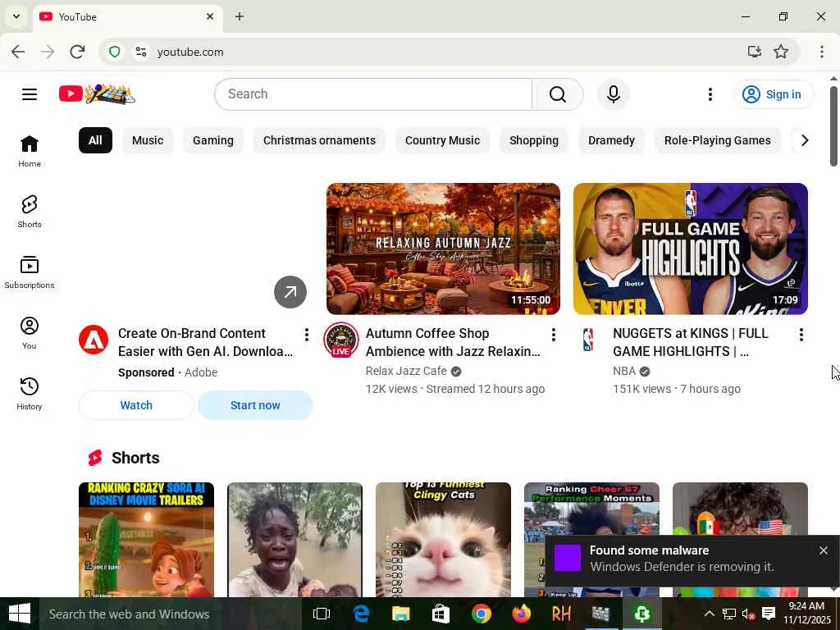Play Full Game Highlights thumbnail
The width and height of the screenshot is (840, 630).
click(x=691, y=249)
